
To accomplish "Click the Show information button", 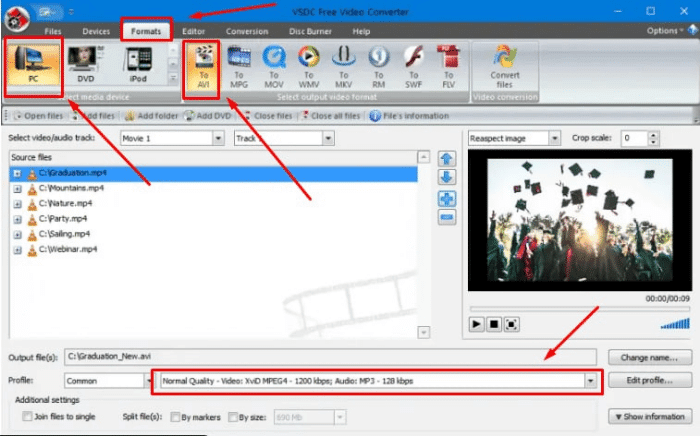I will coord(650,417).
